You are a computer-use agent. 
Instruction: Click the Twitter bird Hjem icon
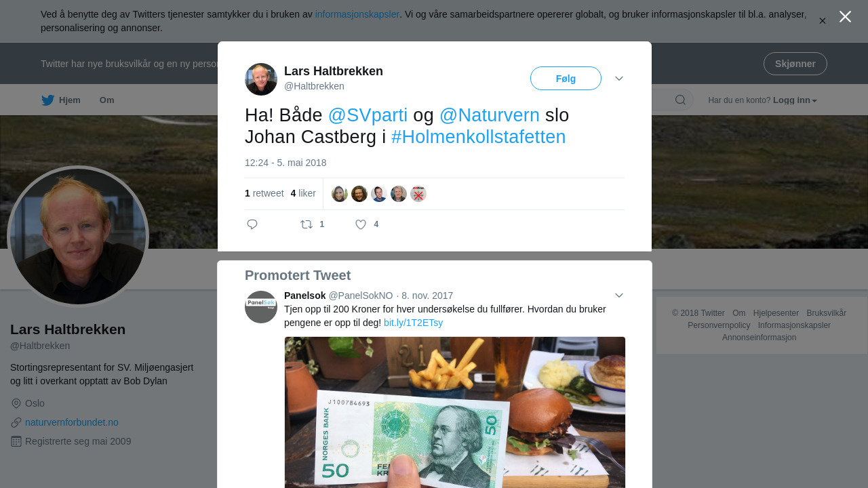pos(47,100)
